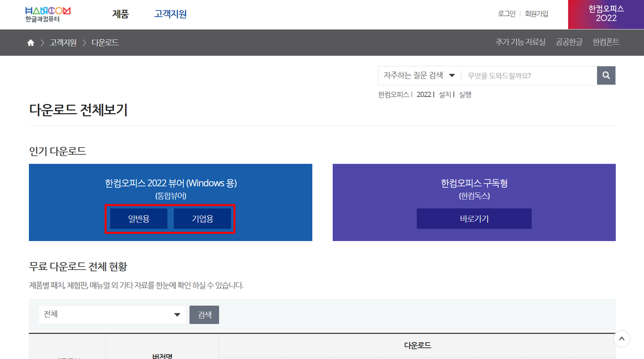The image size is (644, 359).
Task: Click the 한컴오피스 2022 뷰어 (Windows 용) title
Action: 171,183
